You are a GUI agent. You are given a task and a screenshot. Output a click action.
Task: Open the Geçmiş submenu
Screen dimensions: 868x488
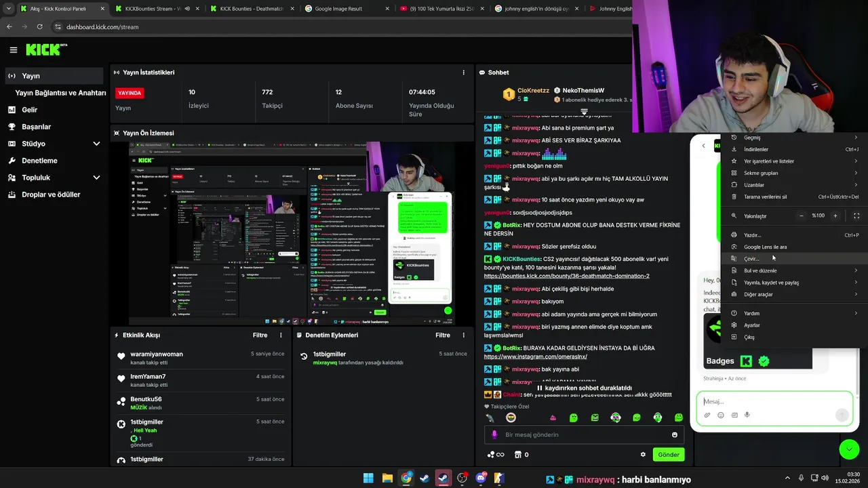[793, 138]
